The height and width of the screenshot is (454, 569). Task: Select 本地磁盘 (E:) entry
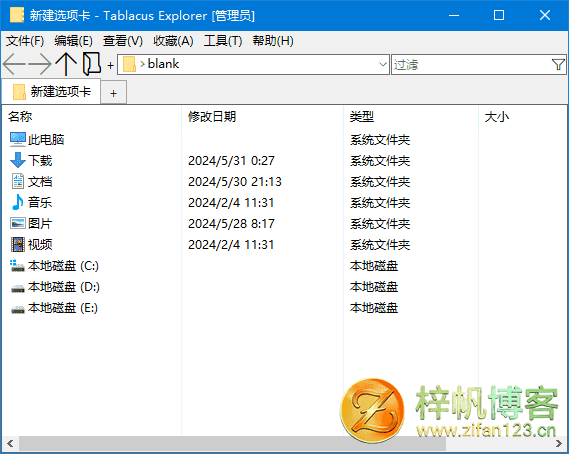coord(63,308)
